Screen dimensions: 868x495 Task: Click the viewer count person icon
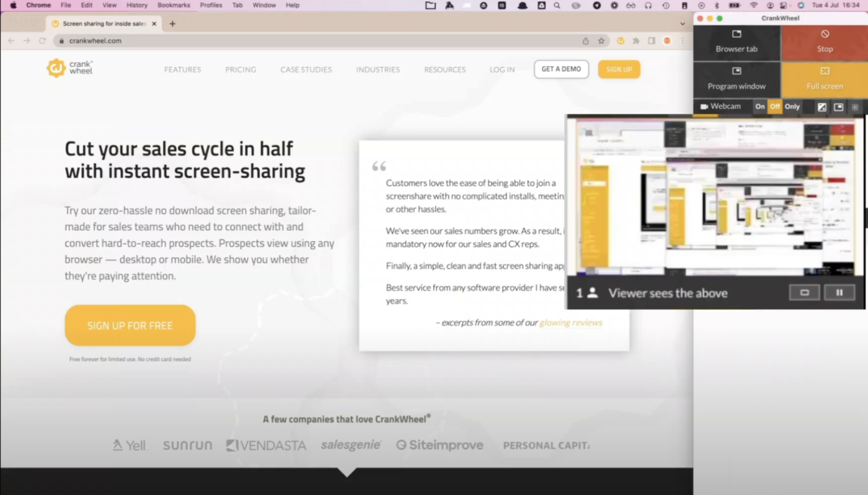pyautogui.click(x=593, y=293)
